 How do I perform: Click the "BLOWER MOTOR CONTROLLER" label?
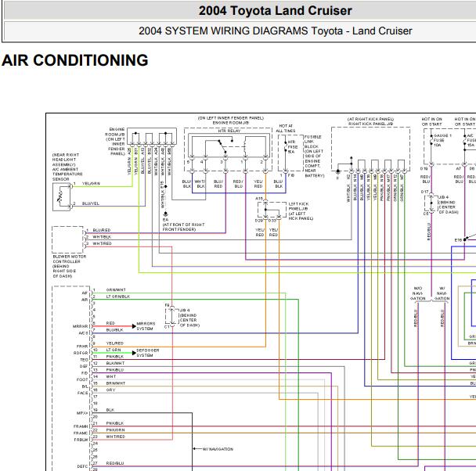point(69,259)
